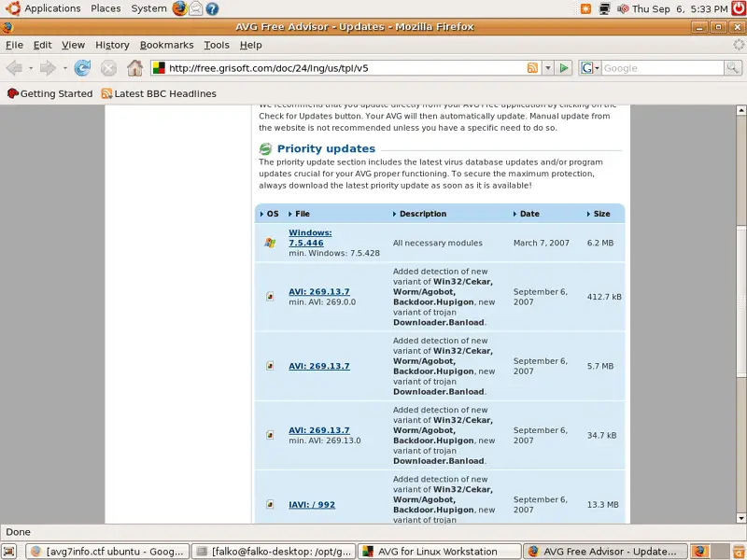Open the File menu
This screenshot has width=747, height=560.
click(14, 45)
